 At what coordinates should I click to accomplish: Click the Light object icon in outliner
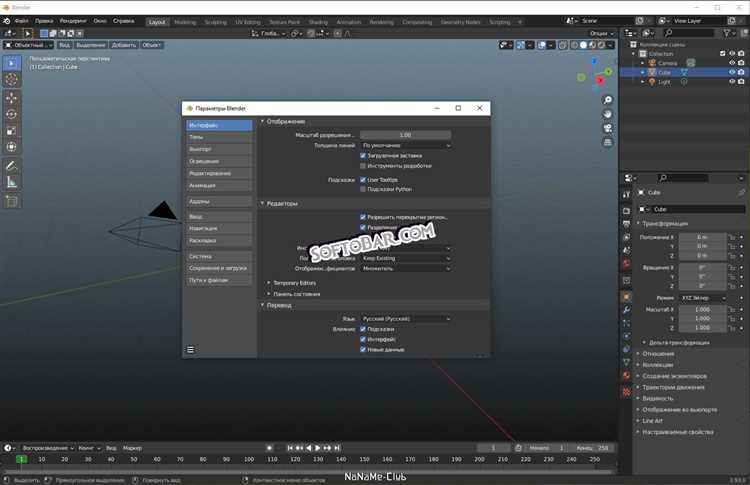pyautogui.click(x=652, y=82)
